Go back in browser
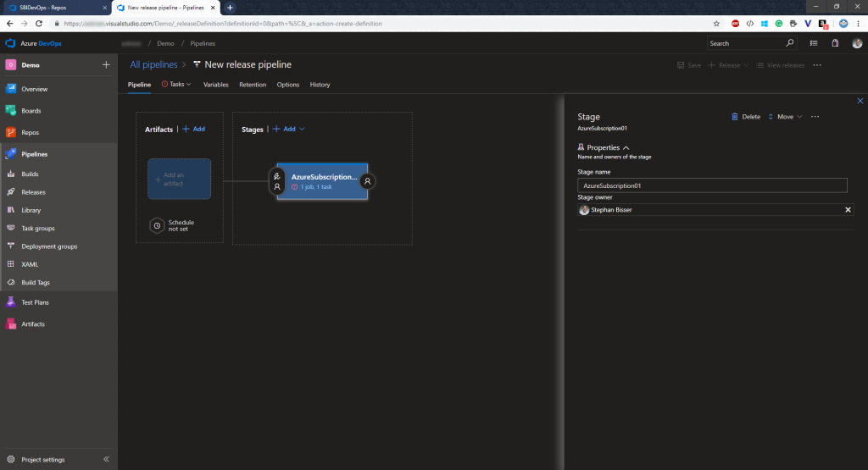This screenshot has height=470, width=868. click(x=10, y=24)
